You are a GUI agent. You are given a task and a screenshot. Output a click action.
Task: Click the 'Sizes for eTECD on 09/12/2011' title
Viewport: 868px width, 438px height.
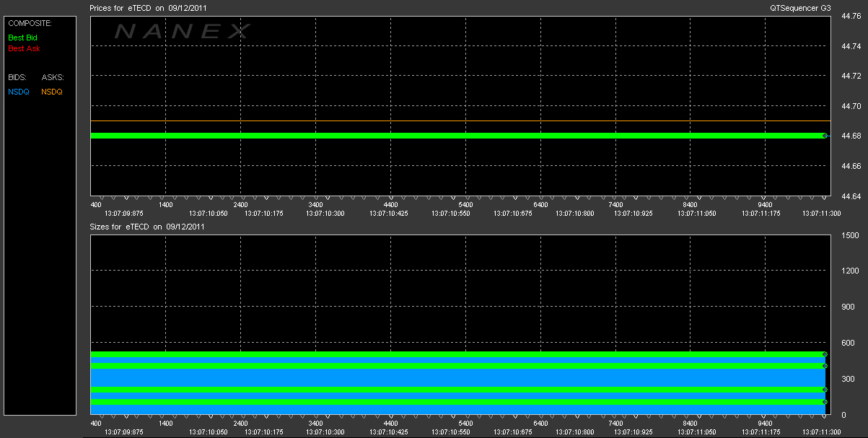pos(147,226)
